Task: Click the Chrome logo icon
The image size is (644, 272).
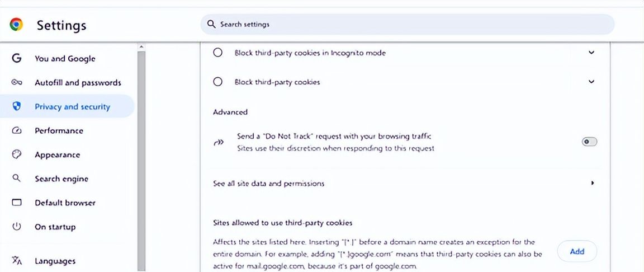Action: pyautogui.click(x=16, y=24)
